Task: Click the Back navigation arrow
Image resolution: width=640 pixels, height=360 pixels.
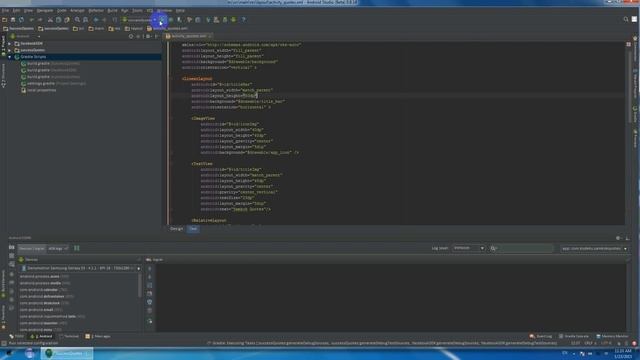Action: pos(96,20)
